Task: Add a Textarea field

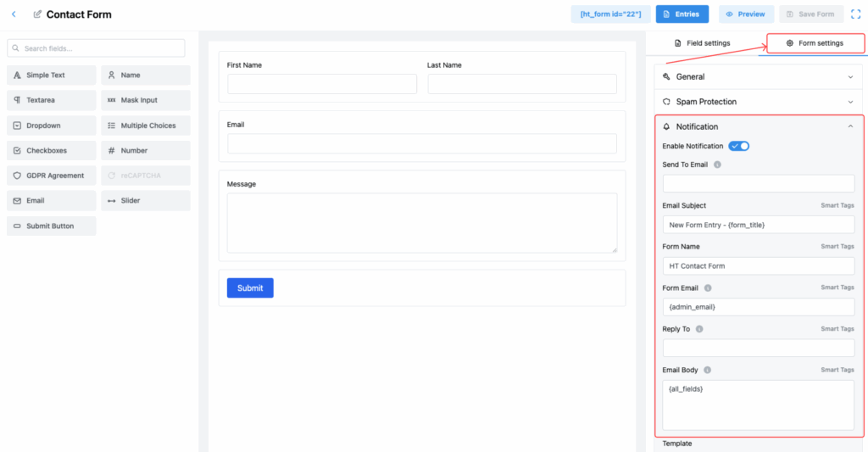Action: 52,100
